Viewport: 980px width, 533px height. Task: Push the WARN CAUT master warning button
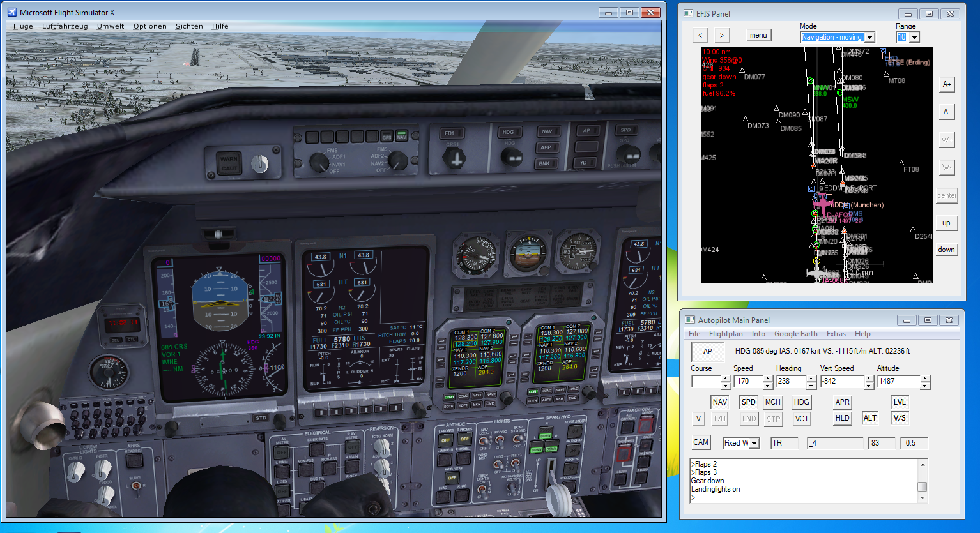coord(228,163)
